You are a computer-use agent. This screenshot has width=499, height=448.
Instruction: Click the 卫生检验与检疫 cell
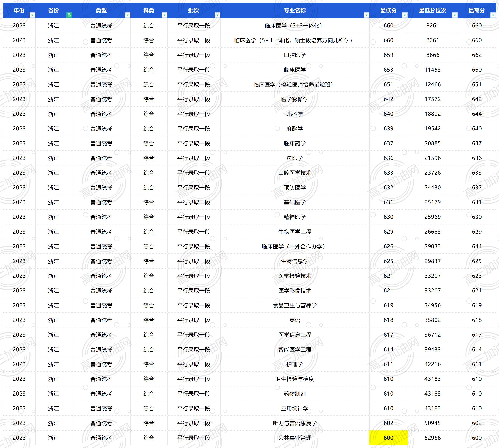(x=295, y=379)
